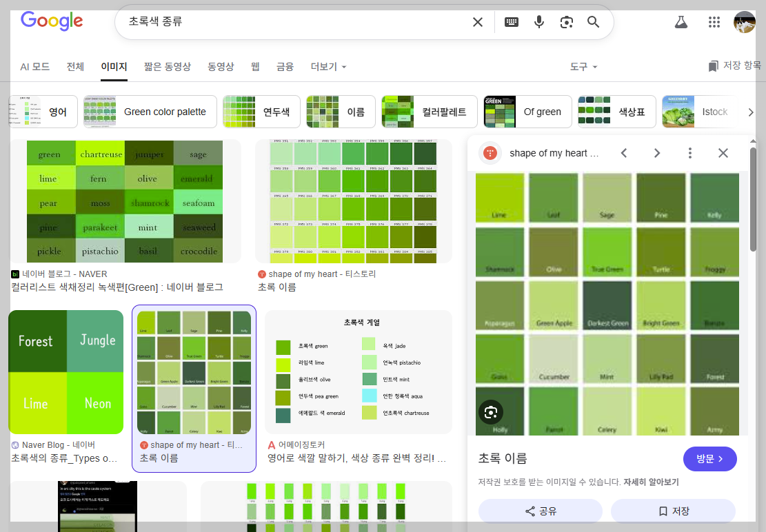The width and height of the screenshot is (766, 532).
Task: Open saved items bookmark link
Action: pyautogui.click(x=734, y=65)
